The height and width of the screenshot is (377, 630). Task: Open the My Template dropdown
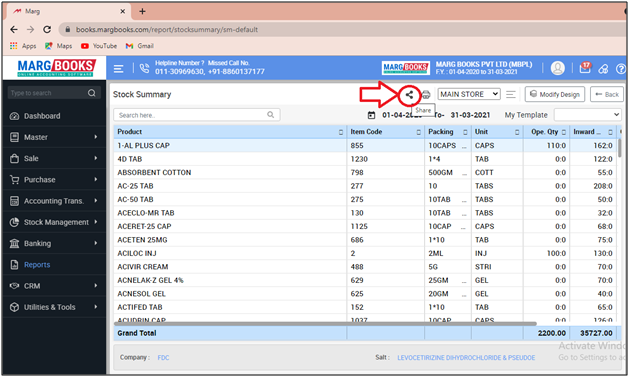(587, 115)
